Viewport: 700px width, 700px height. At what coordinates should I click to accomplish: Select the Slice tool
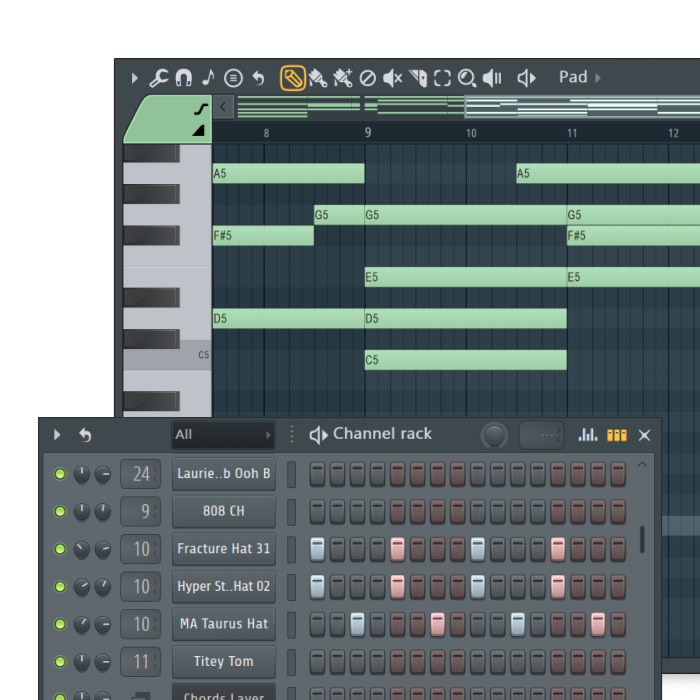tap(418, 78)
